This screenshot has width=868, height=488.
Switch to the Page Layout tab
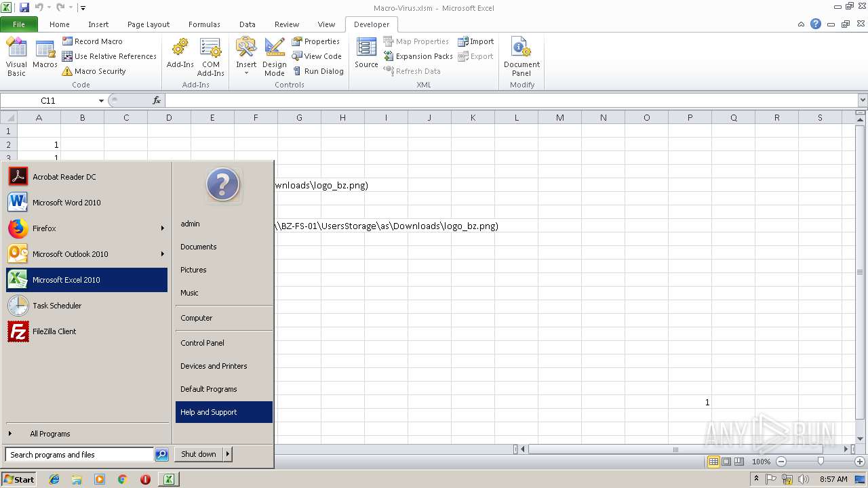click(149, 24)
